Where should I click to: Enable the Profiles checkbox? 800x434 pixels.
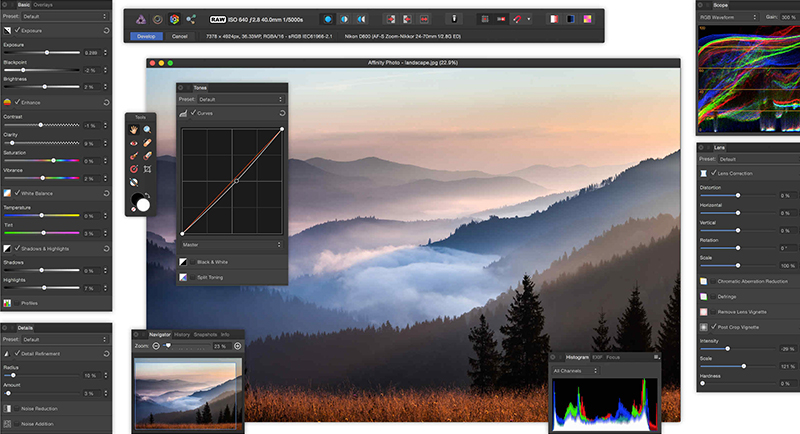coord(17,303)
